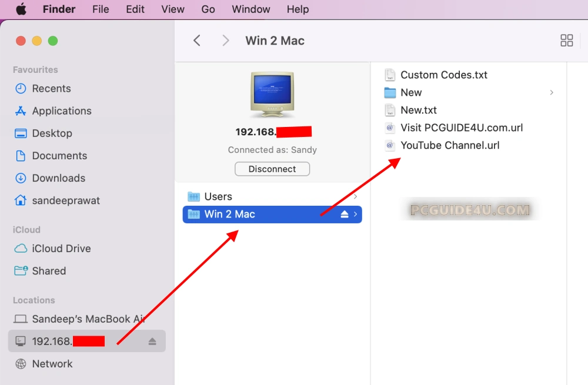Select the Visit PCGUIDE4U.com.url shortcut

(x=461, y=128)
